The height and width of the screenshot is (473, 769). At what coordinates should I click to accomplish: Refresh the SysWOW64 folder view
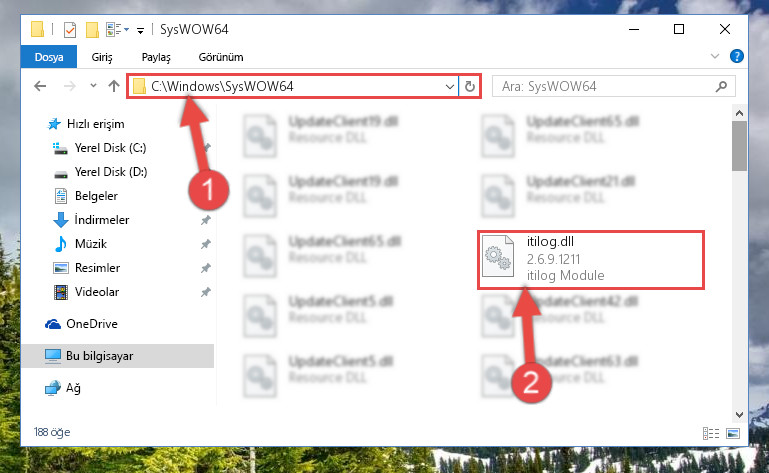[469, 86]
